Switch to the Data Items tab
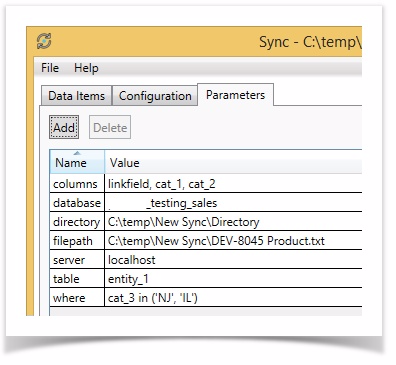396x365 pixels. tap(76, 96)
